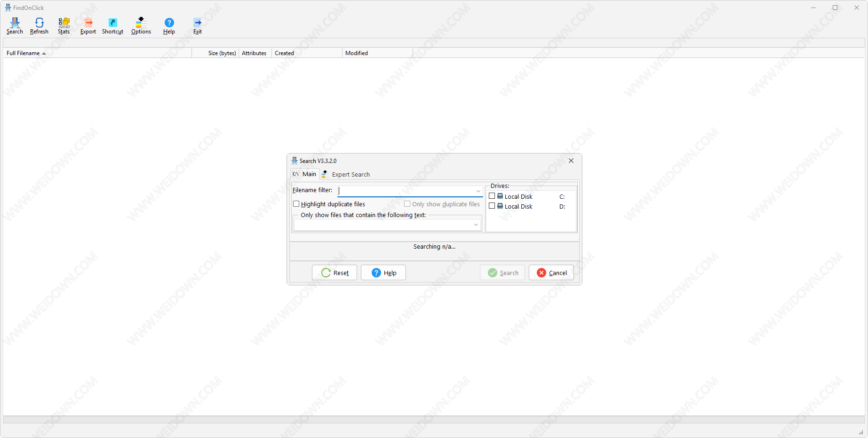
Task: Click the 'Local Disk' label for C:
Action: [x=518, y=196]
